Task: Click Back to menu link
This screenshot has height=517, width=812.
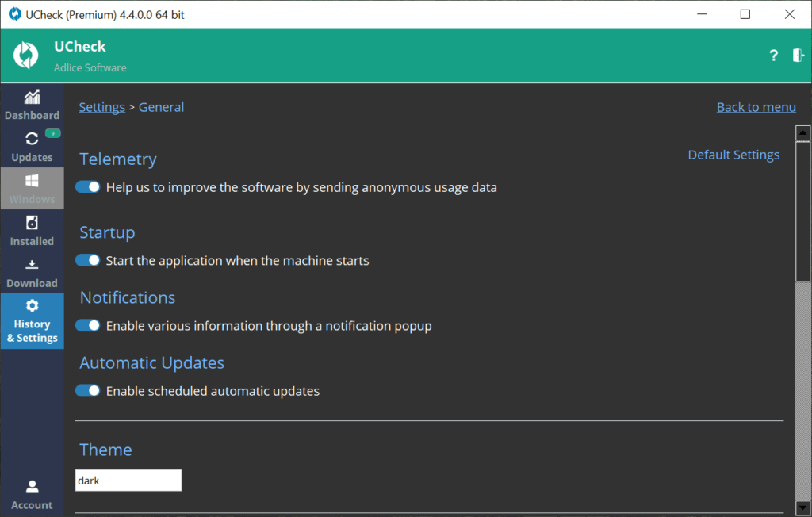Action: 756,107
